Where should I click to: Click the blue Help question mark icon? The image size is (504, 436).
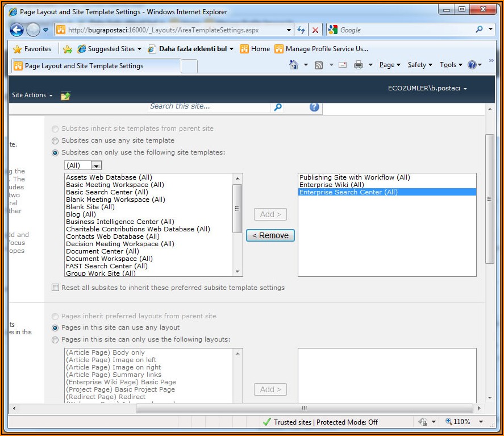314,107
